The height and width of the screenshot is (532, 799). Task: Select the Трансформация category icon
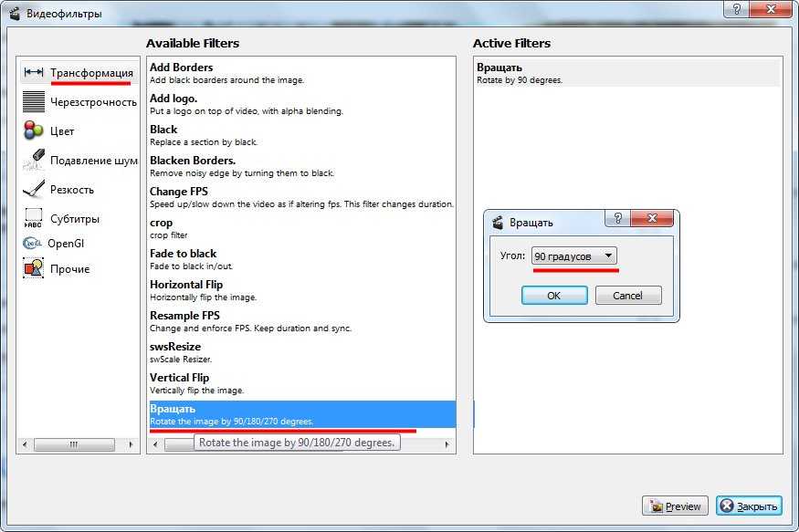coord(34,72)
